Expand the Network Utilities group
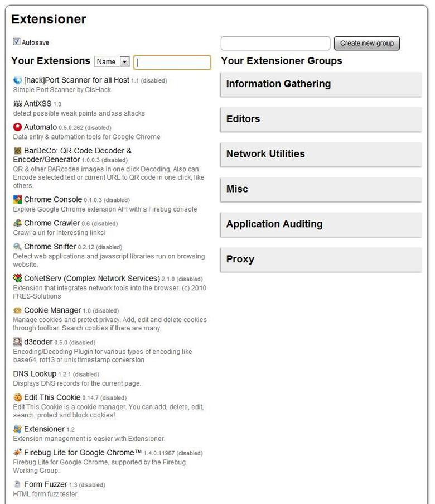This screenshot has width=435, height=504. 321,154
